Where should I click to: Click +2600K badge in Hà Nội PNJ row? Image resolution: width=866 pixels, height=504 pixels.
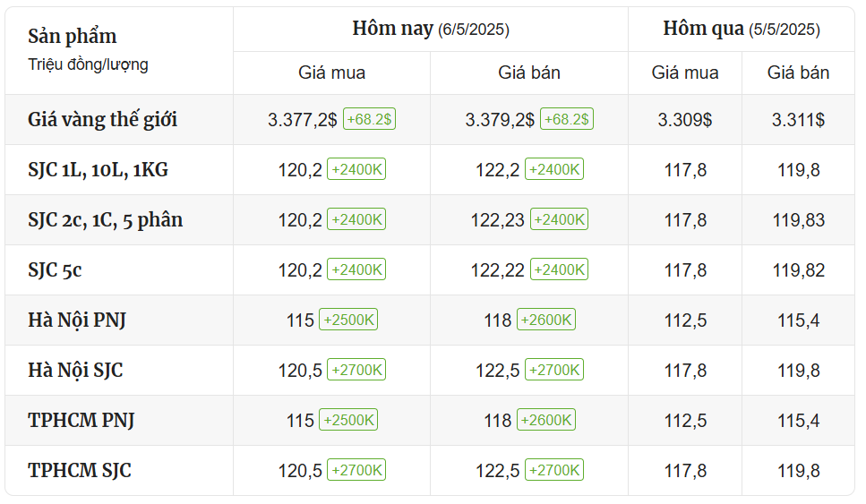point(546,320)
